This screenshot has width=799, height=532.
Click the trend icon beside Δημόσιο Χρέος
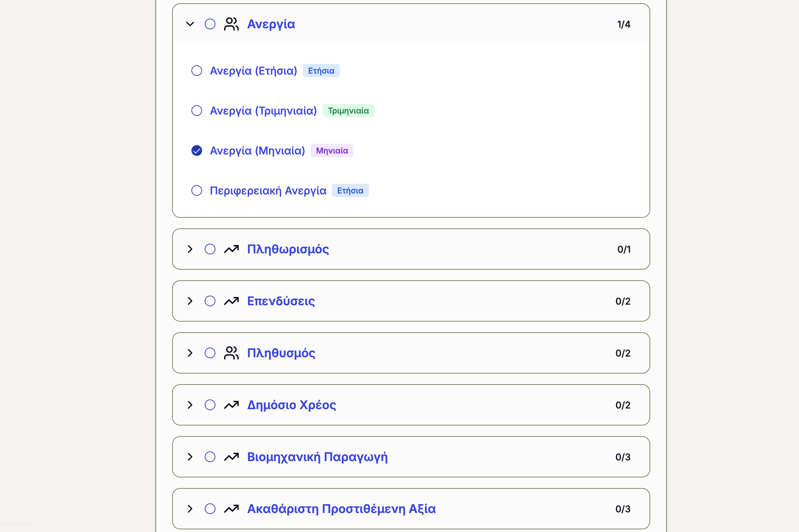tap(231, 405)
